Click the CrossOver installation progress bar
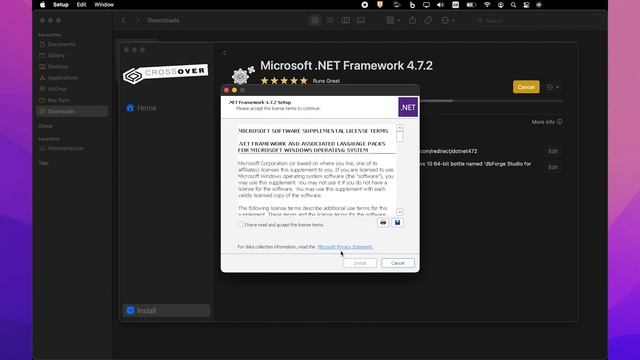 pyautogui.click(x=491, y=101)
